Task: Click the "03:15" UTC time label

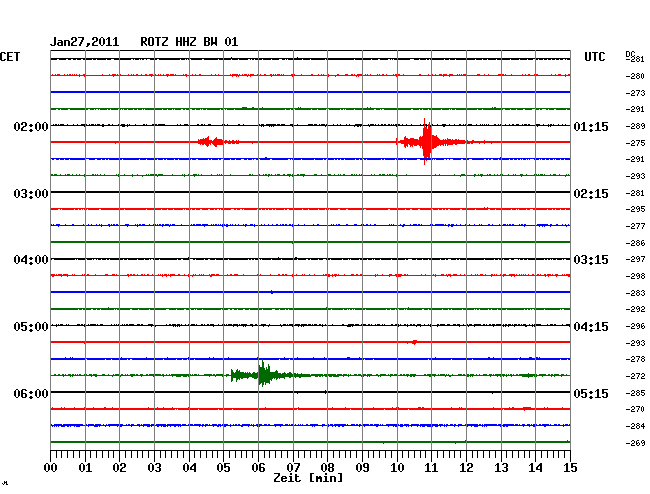Action: 591,260
